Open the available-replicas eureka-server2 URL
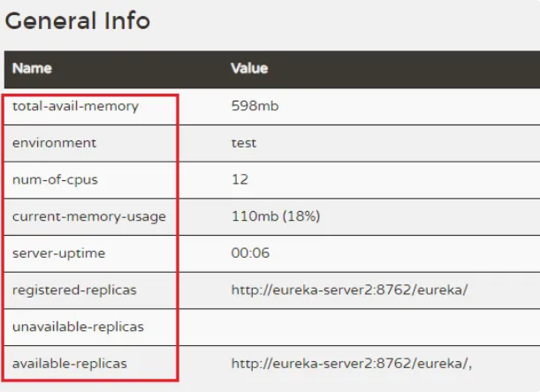The width and height of the screenshot is (540, 392). 352,364
